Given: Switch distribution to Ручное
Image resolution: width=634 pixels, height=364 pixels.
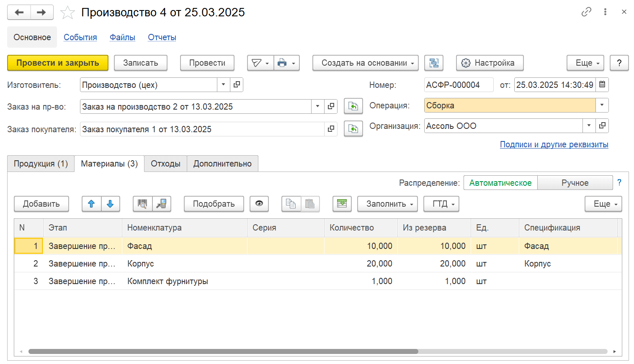Looking at the screenshot, I should (575, 183).
